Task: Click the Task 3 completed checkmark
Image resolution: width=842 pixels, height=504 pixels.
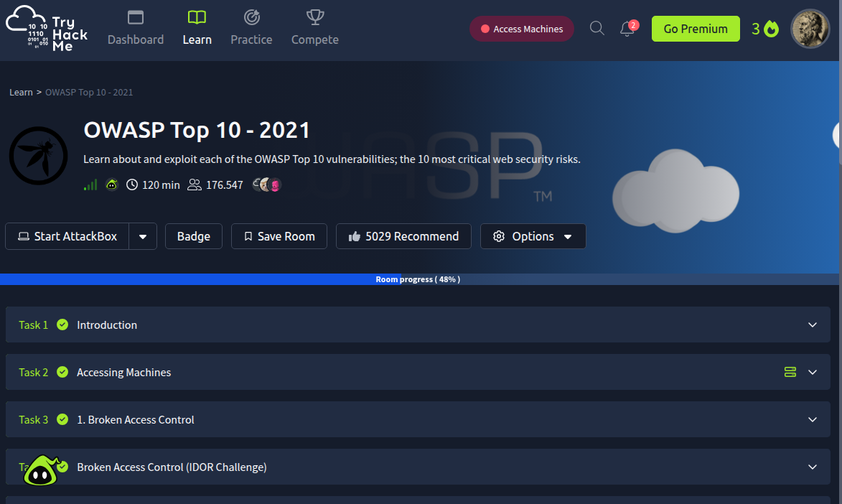Action: [x=62, y=419]
